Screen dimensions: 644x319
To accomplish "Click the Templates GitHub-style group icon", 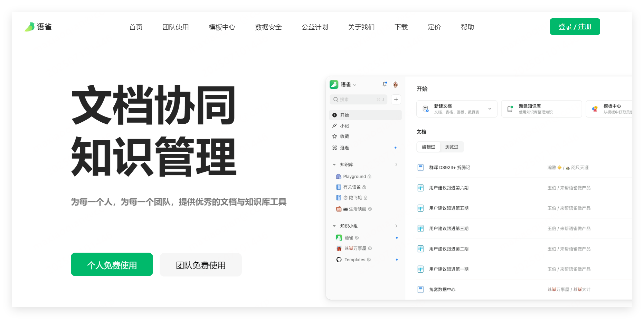I will click(x=339, y=260).
